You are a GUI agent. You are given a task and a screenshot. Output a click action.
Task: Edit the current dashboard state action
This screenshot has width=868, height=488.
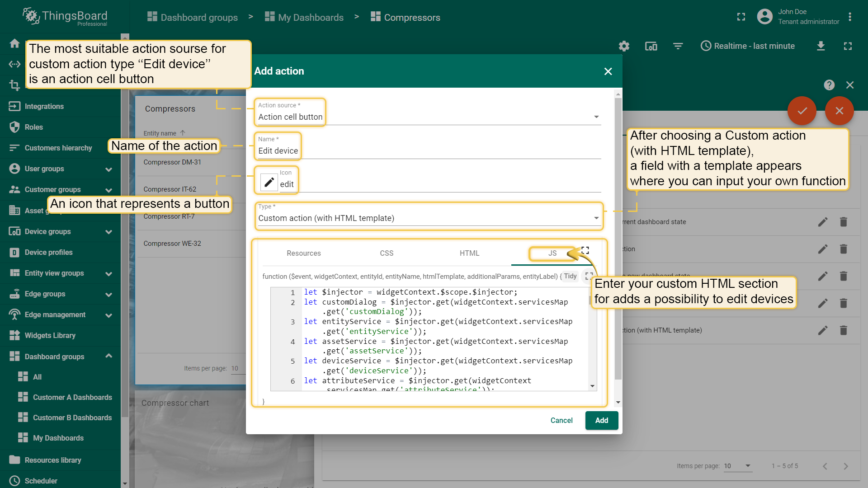(823, 222)
